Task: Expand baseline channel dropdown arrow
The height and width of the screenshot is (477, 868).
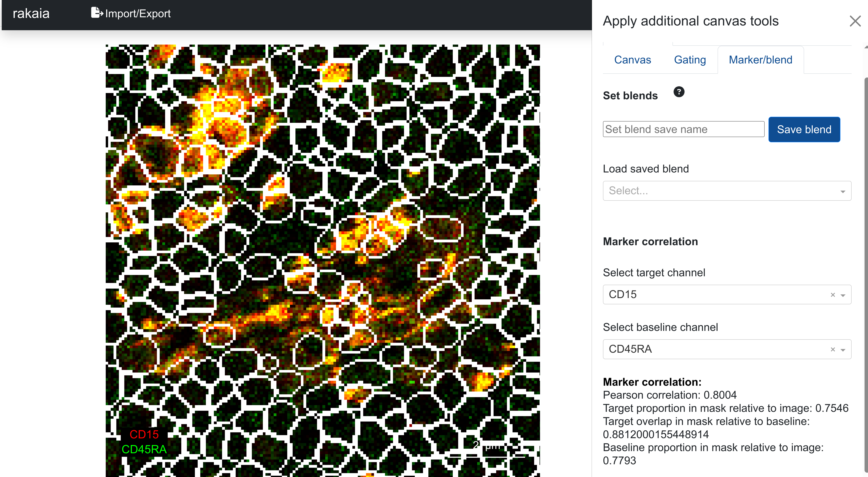Action: [843, 350]
